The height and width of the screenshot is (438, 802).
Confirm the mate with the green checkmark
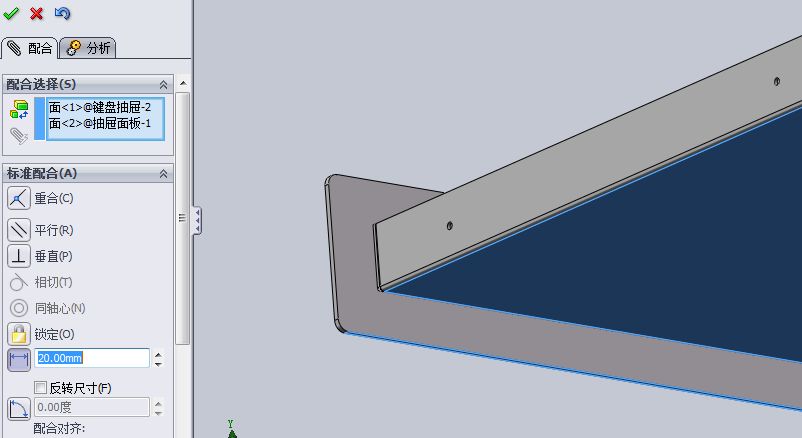11,13
